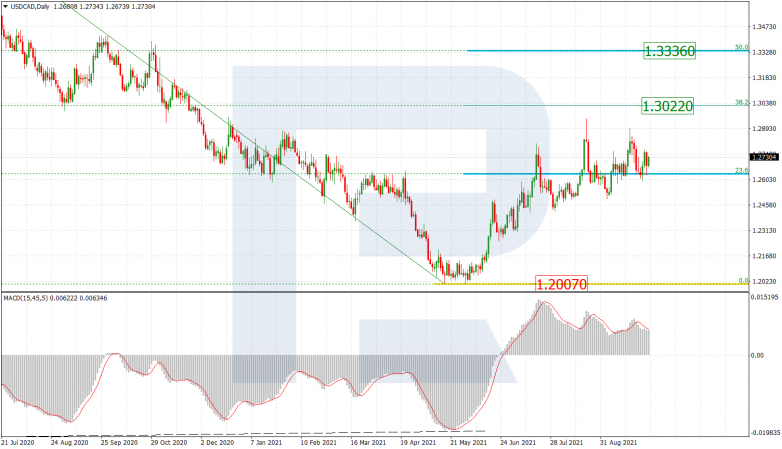
Task: Click the 1.30220 Fibonacci level label
Action: (x=667, y=106)
